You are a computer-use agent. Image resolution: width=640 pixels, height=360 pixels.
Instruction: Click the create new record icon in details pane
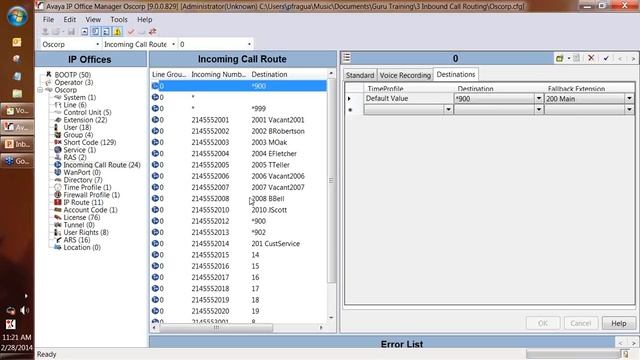[x=559, y=58]
